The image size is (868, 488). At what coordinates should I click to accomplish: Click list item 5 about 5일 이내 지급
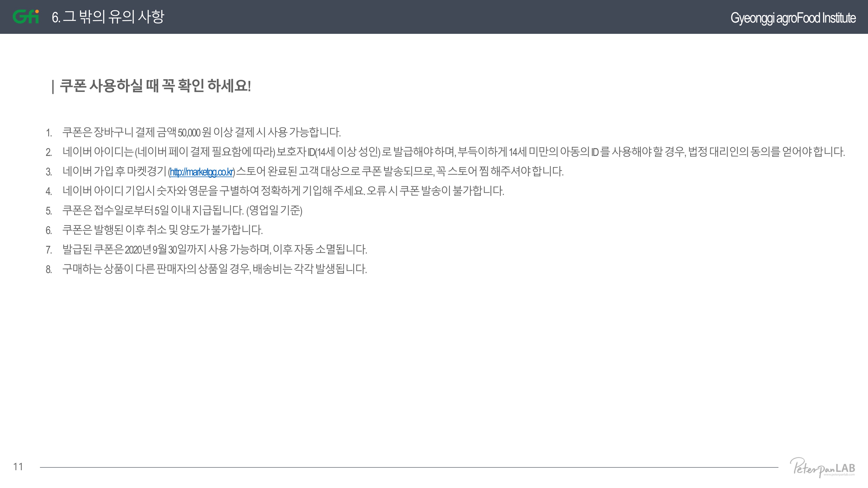tap(174, 210)
